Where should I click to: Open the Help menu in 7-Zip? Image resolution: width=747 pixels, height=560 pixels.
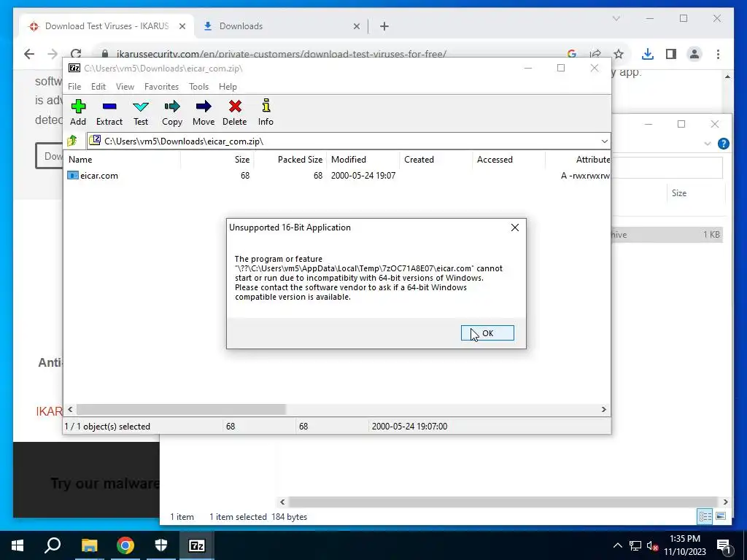pos(228,87)
